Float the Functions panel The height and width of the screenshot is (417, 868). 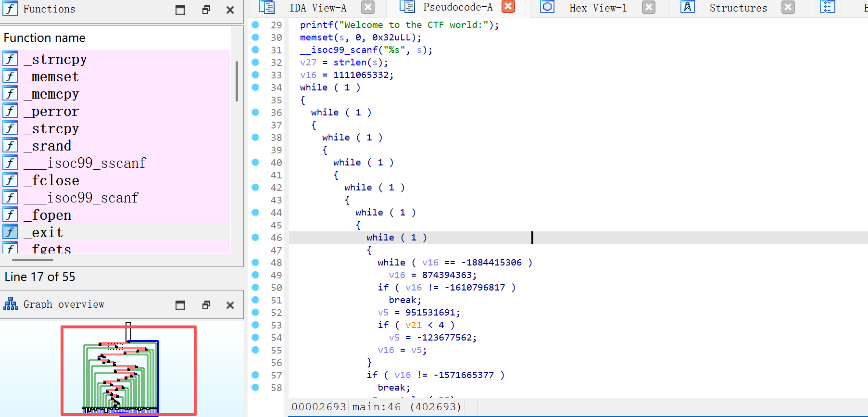tap(206, 10)
